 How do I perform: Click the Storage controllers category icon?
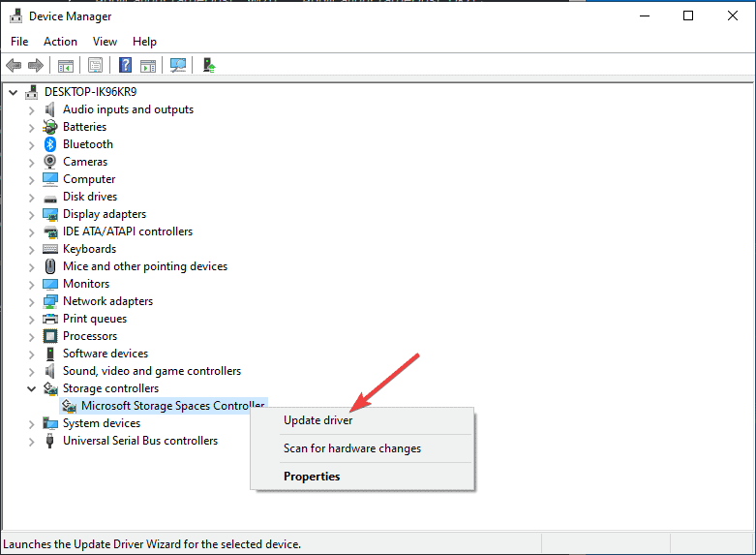[x=50, y=388]
